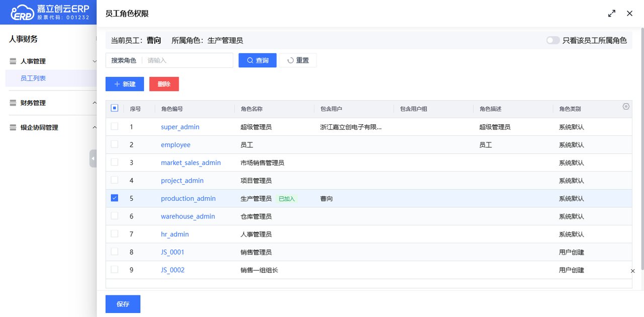
Task: Check the super_admin row checkbox
Action: click(x=114, y=126)
